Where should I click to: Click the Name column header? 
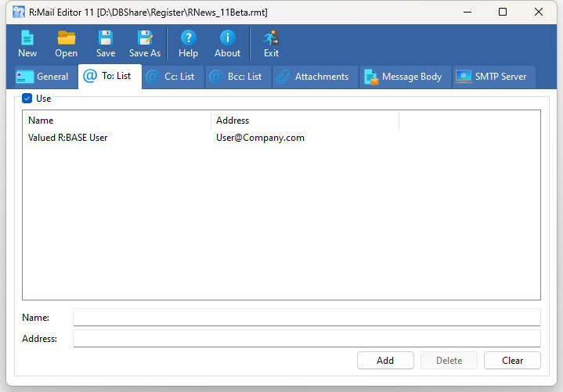[x=117, y=120]
